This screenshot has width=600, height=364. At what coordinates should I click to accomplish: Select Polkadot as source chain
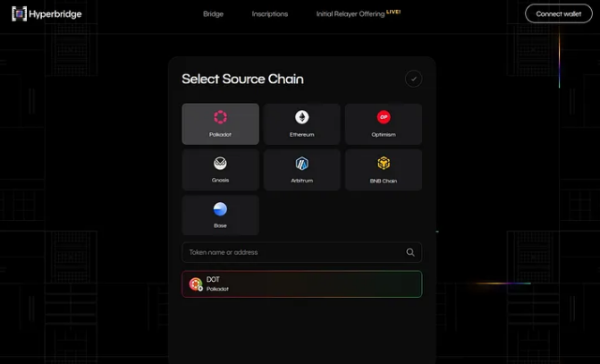(x=220, y=124)
